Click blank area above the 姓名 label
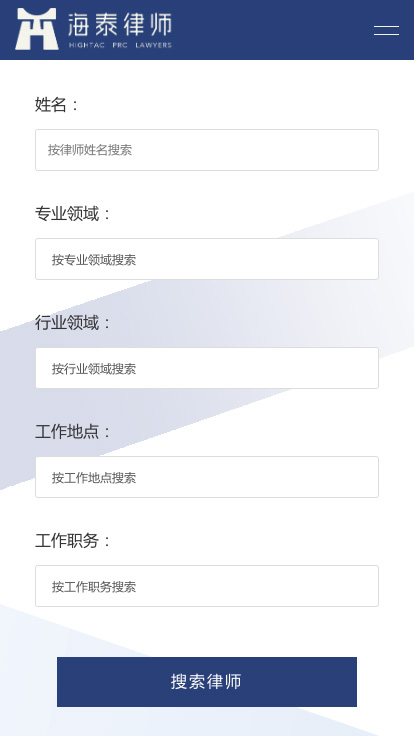The height and width of the screenshot is (736, 414). pyautogui.click(x=207, y=77)
